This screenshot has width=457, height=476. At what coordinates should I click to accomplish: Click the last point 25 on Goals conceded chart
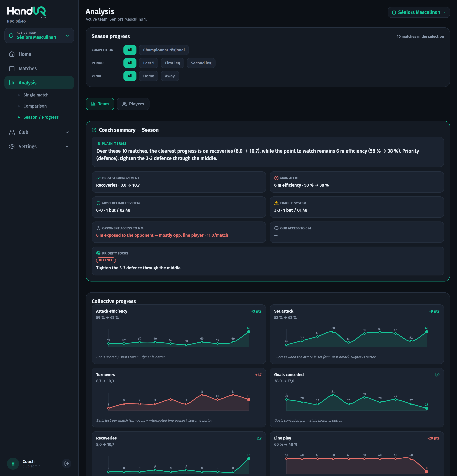(x=427, y=408)
